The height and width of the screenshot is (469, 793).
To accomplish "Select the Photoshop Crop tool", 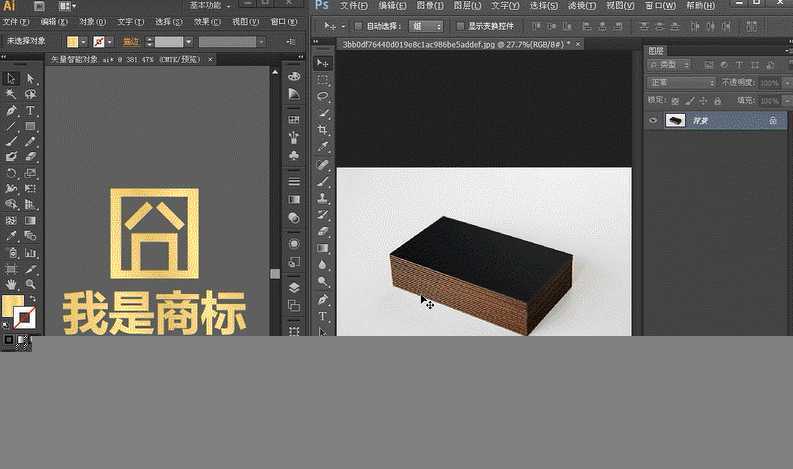I will (322, 130).
